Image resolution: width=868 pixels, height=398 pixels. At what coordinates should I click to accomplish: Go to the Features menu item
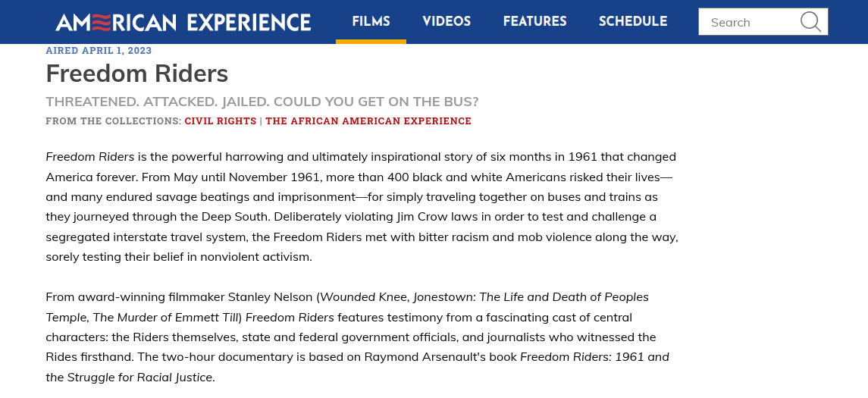[x=534, y=22]
